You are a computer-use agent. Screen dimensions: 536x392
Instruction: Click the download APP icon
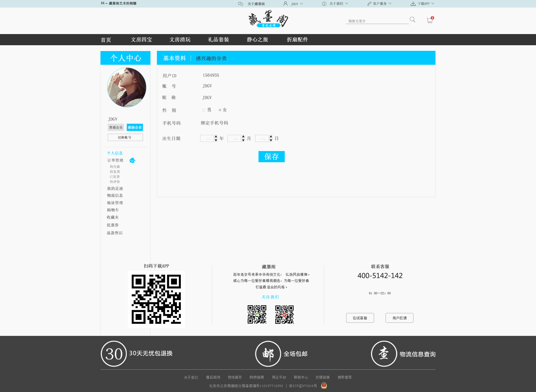(x=413, y=4)
